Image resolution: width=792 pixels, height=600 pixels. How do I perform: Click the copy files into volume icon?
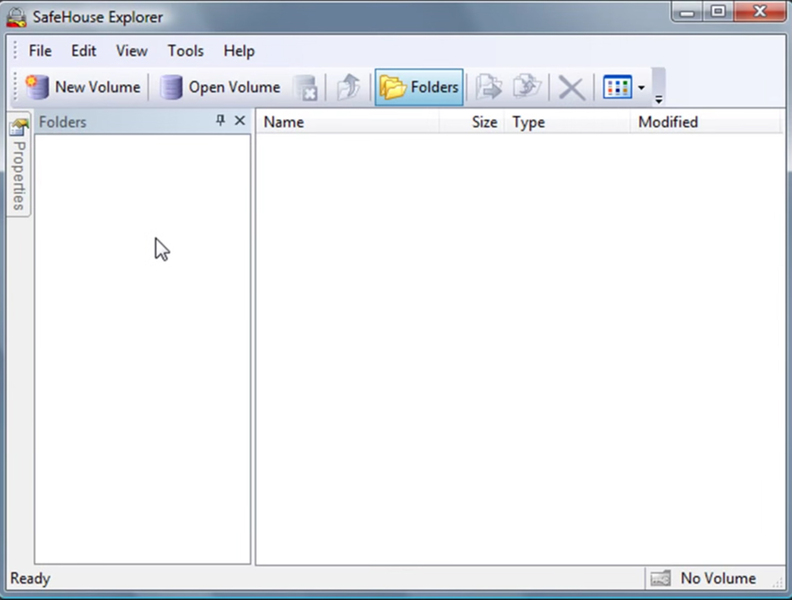point(488,87)
